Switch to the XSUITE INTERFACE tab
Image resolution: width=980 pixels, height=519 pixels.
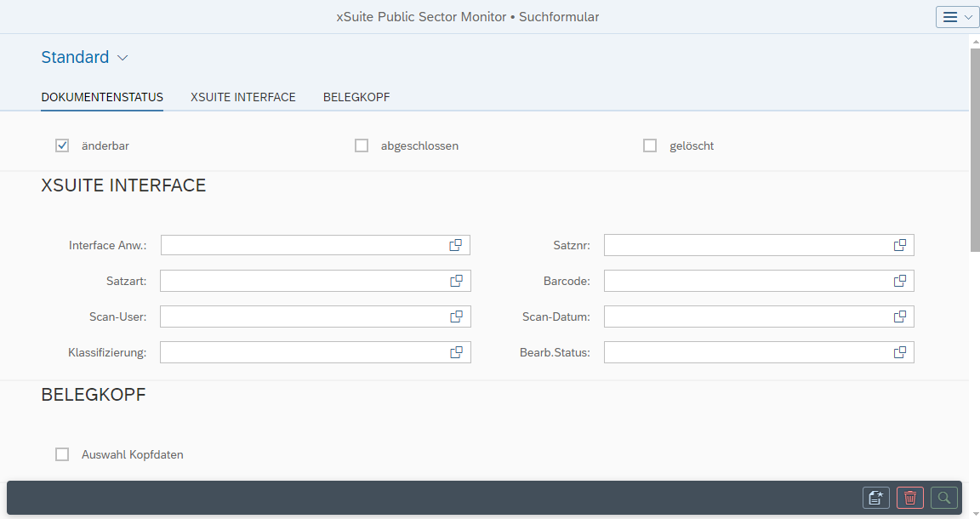(242, 96)
